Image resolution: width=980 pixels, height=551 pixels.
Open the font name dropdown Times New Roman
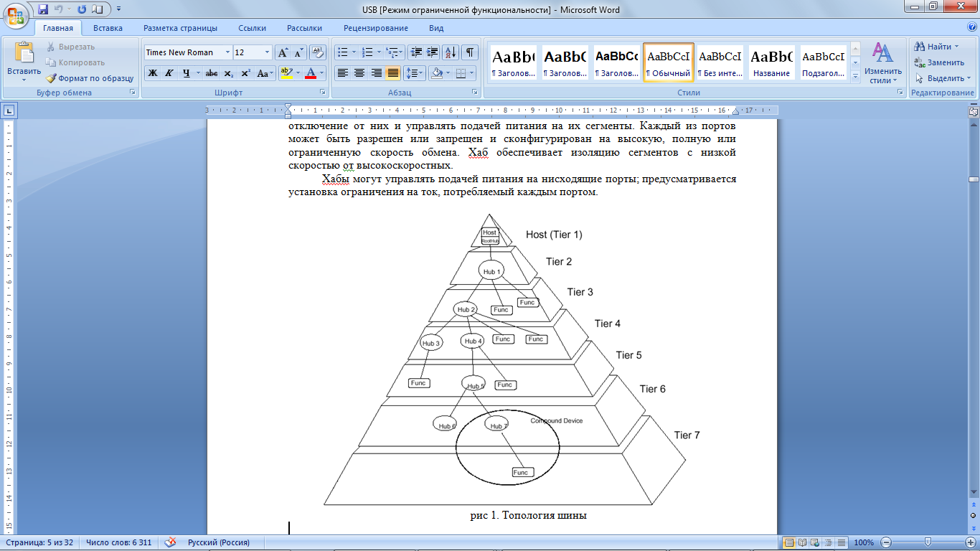(228, 52)
